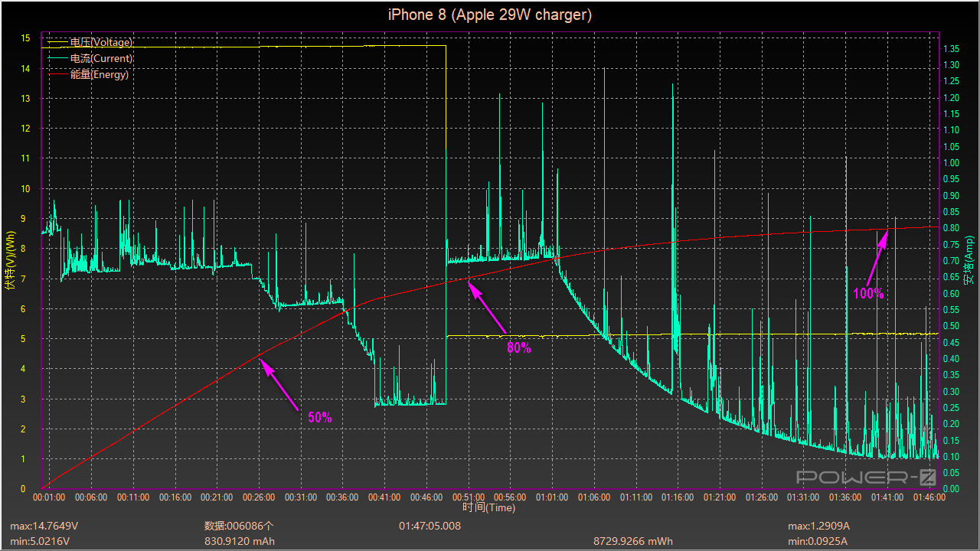The image size is (980, 551).
Task: Toggle the 电压(Voltage) legend entry
Action: click(101, 42)
